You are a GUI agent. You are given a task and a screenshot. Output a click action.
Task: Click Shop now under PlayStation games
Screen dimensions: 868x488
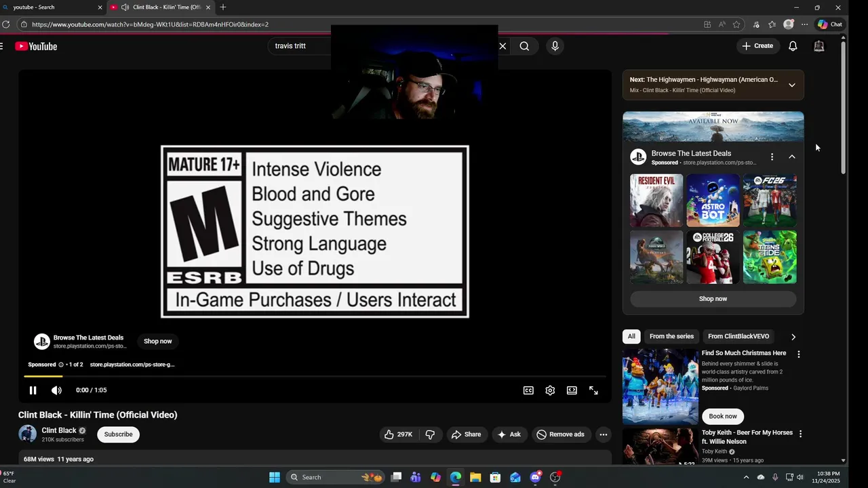(713, 299)
